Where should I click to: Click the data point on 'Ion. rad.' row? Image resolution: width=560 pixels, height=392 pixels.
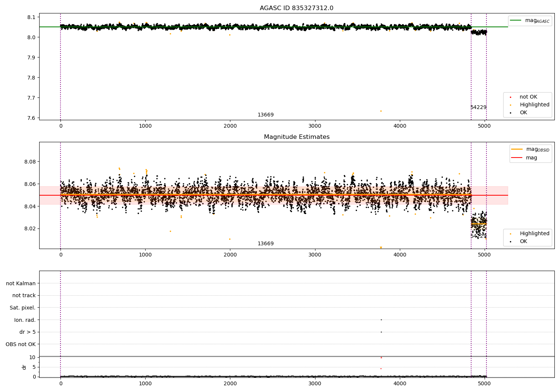pyautogui.click(x=381, y=320)
